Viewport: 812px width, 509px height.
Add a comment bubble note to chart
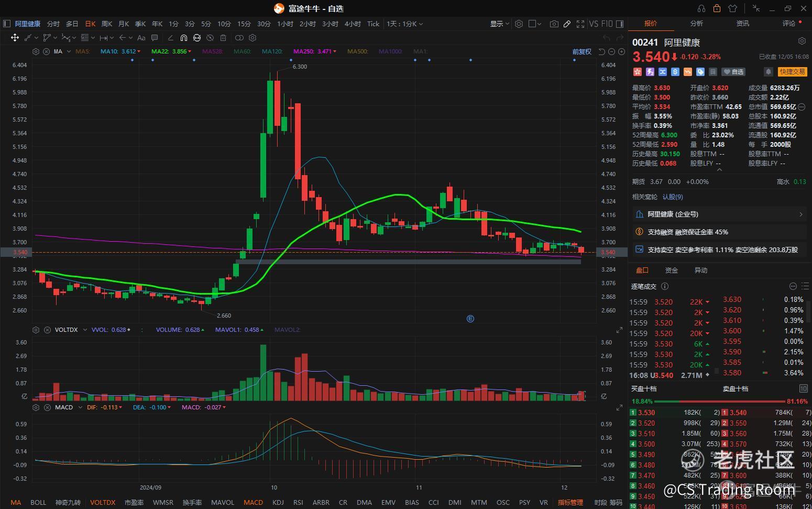click(155, 38)
